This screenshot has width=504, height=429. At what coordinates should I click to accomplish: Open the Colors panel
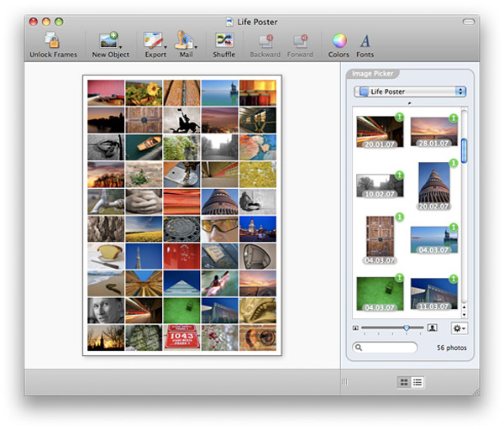(x=339, y=40)
